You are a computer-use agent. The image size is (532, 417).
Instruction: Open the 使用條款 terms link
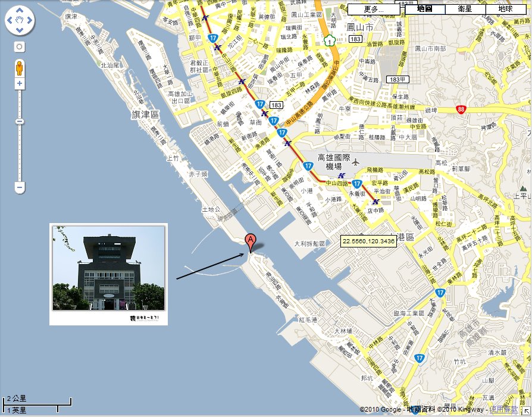503,410
